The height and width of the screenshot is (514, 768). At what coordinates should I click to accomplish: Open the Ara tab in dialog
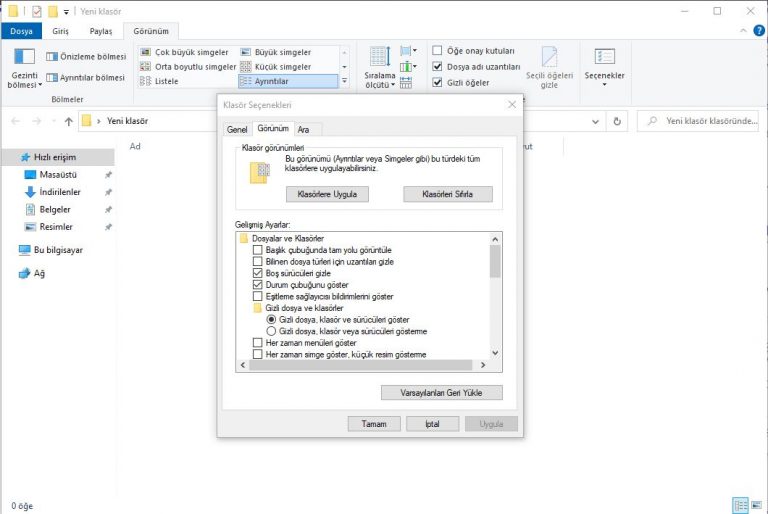click(x=304, y=129)
